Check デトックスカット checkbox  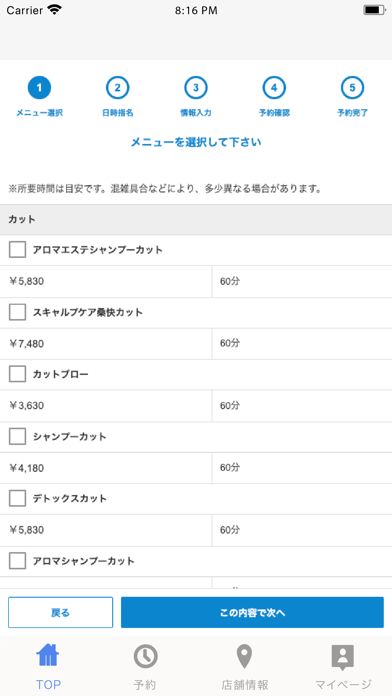[17, 498]
